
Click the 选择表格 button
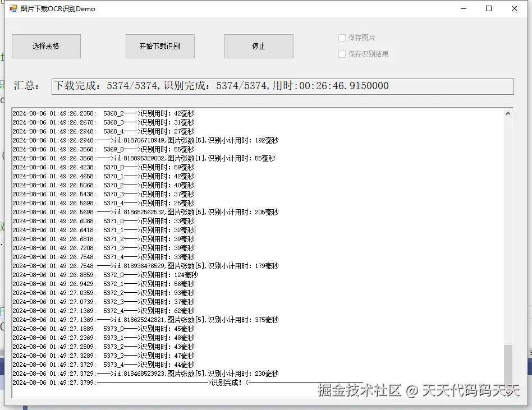[45, 46]
